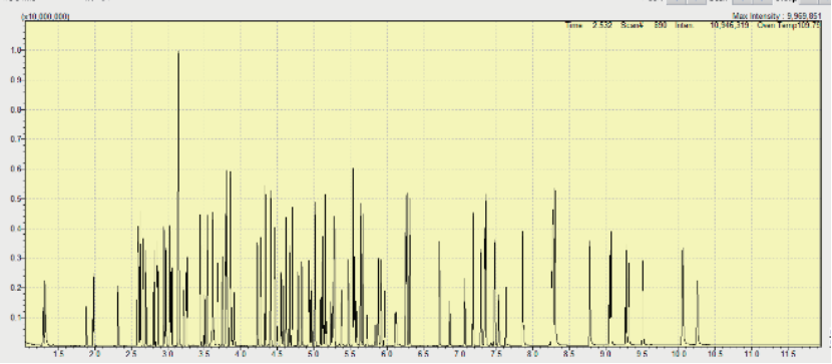832x364 pixels.
Task: Click the tallest peak near 3.1 minutes
Action: click(x=178, y=198)
